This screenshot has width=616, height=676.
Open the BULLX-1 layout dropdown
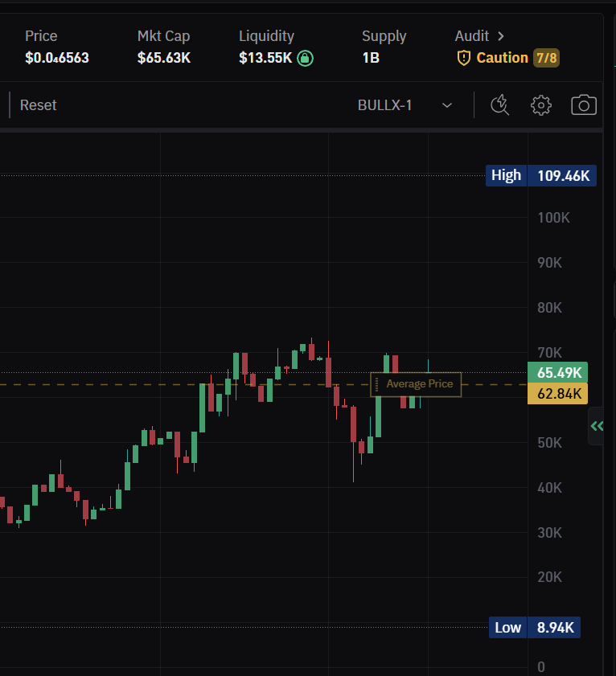point(405,105)
